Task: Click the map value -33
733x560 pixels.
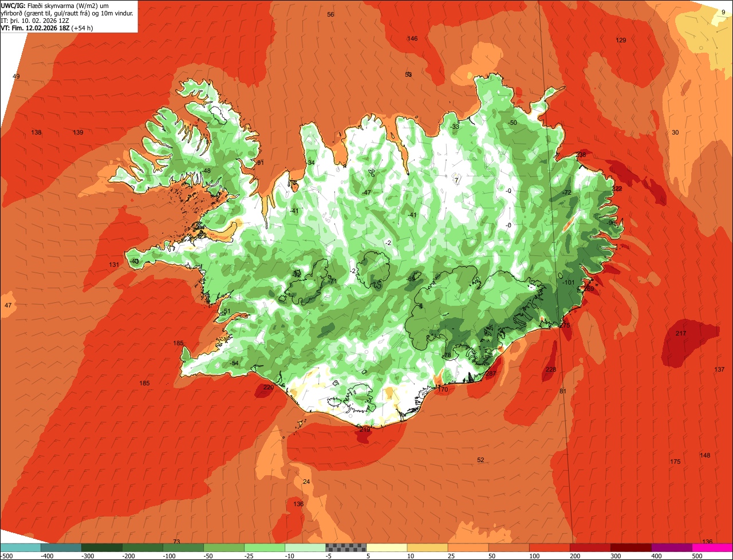Action: [x=455, y=127]
